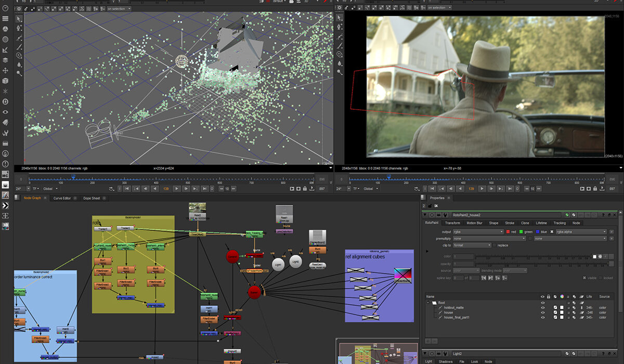Open the MC toolbar menu
Viewport: 624px width, 364px height.
coord(5,174)
